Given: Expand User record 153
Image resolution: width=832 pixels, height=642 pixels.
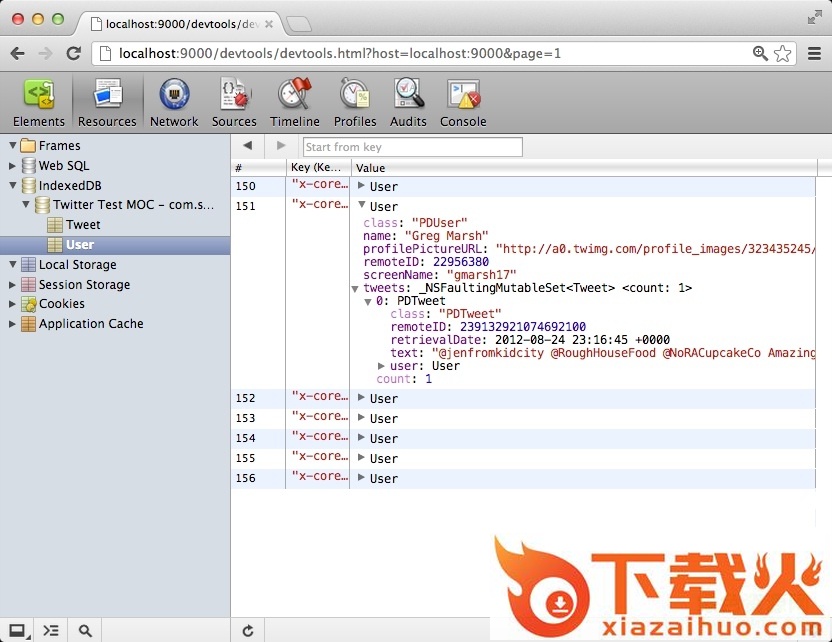Looking at the screenshot, I should tap(361, 418).
